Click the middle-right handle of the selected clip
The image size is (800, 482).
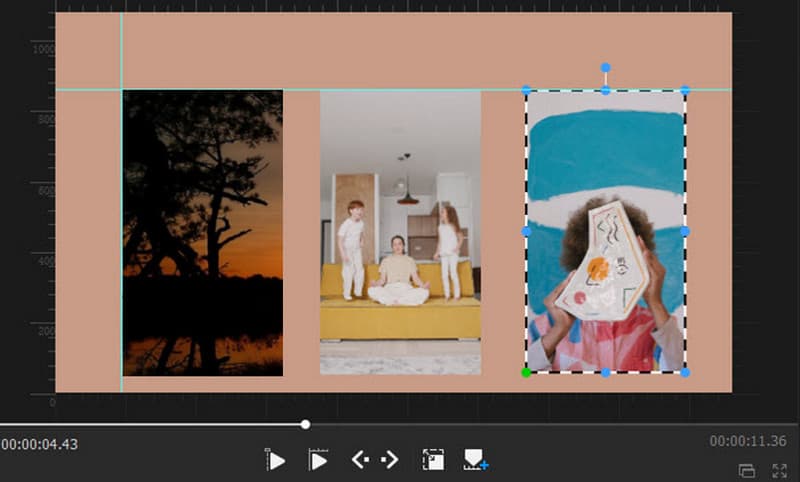[685, 232]
